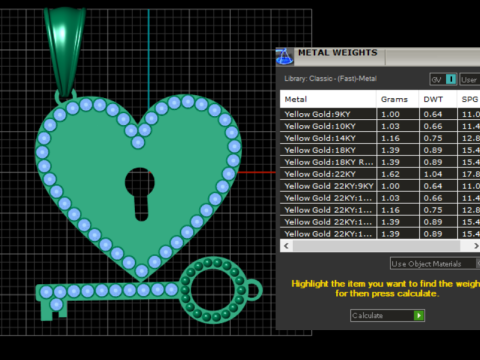Screen dimensions: 480x360
Task: Select the Yellow Gold:18KY R... row
Action: coord(380,162)
